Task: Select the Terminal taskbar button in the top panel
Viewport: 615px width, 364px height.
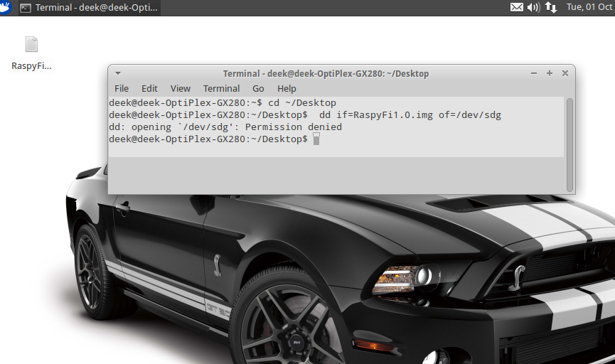Action: point(90,7)
